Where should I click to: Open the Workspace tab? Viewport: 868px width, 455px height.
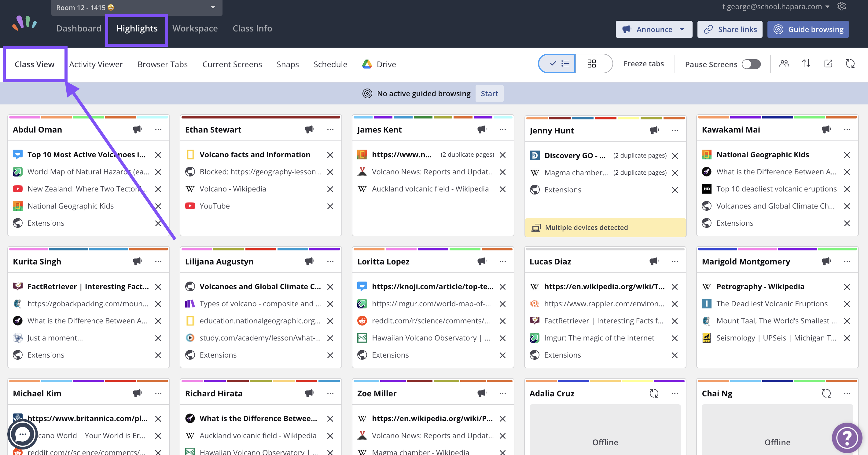click(x=195, y=28)
